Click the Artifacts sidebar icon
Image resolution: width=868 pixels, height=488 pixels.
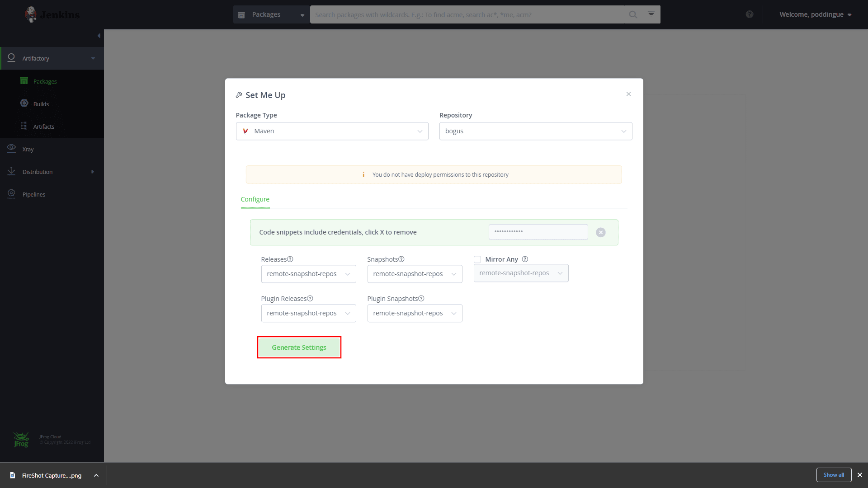24,126
